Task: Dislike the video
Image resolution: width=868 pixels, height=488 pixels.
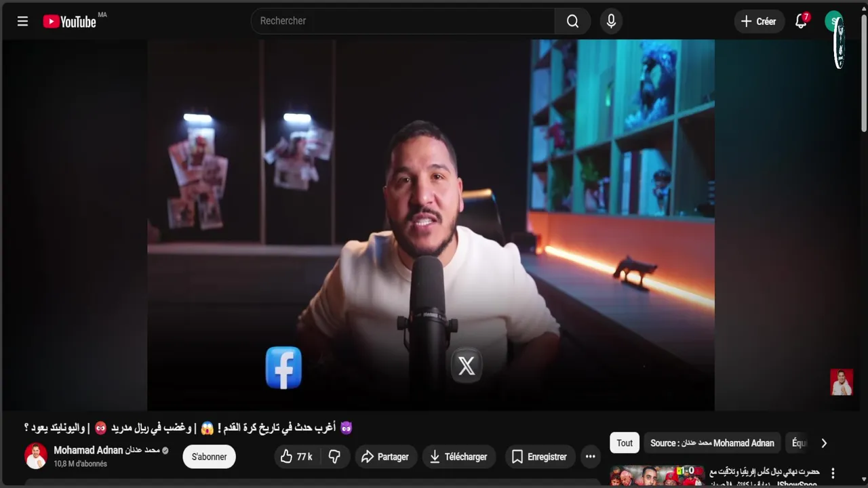Action: (x=334, y=457)
